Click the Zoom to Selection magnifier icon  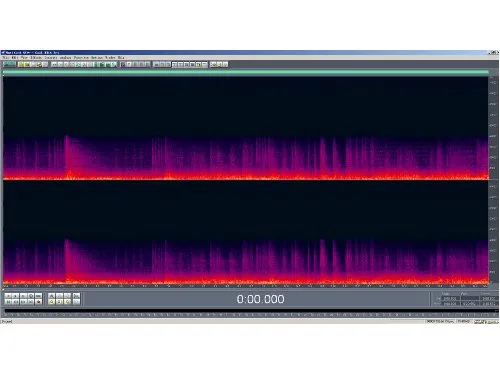52,302
